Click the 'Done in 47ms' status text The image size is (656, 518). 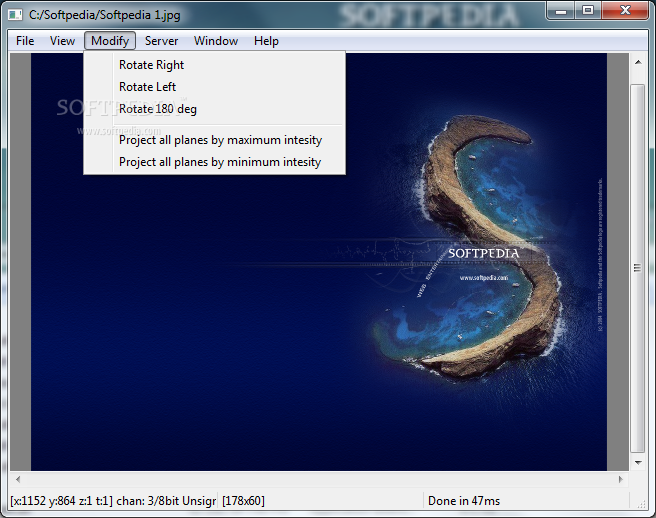(464, 501)
